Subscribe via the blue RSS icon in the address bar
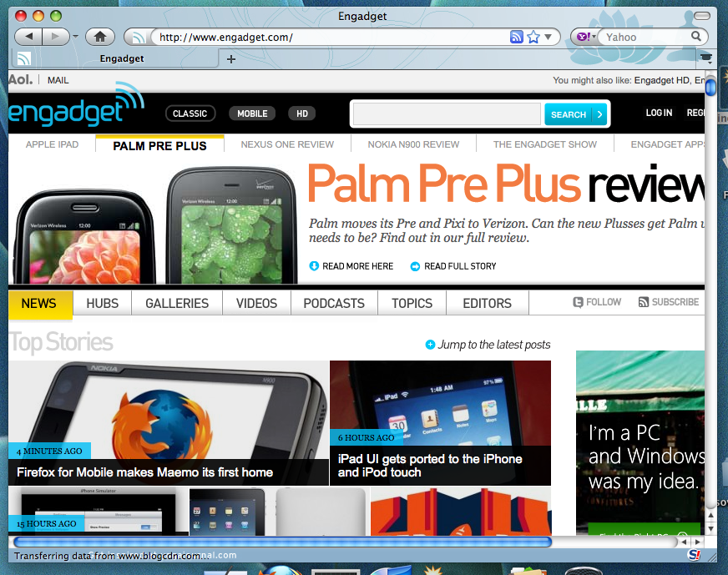This screenshot has width=728, height=575. click(516, 37)
